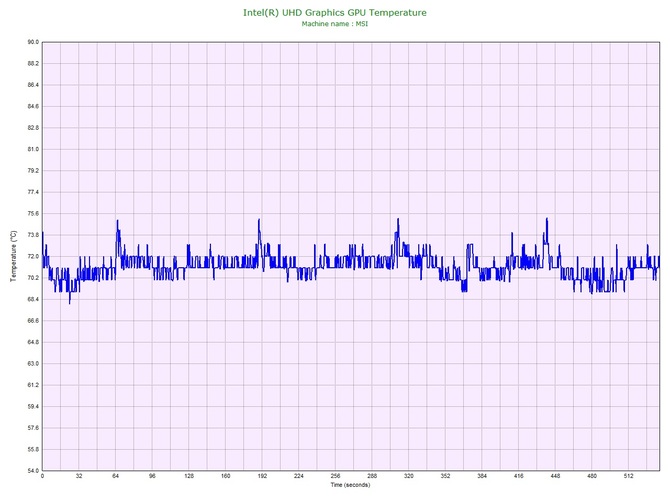Click the highest peak near 440 seconds

coord(547,219)
